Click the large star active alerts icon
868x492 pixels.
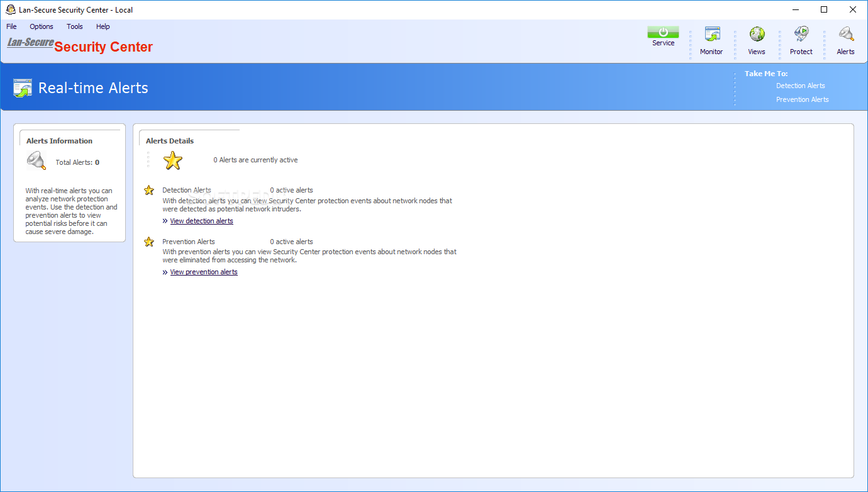click(x=173, y=160)
